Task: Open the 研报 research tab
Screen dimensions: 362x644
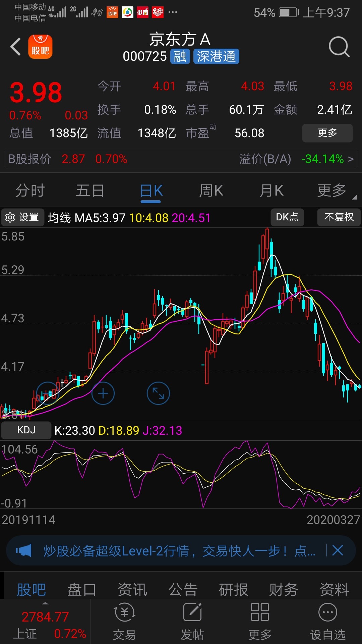Action: tap(233, 590)
